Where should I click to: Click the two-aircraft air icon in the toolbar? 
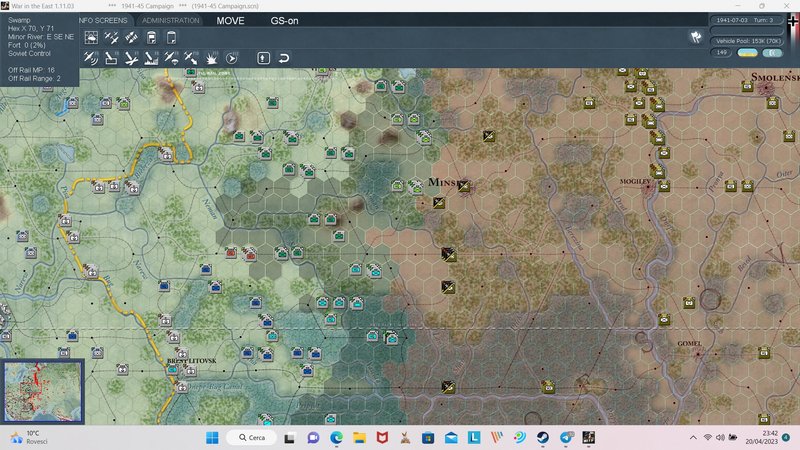tap(111, 37)
